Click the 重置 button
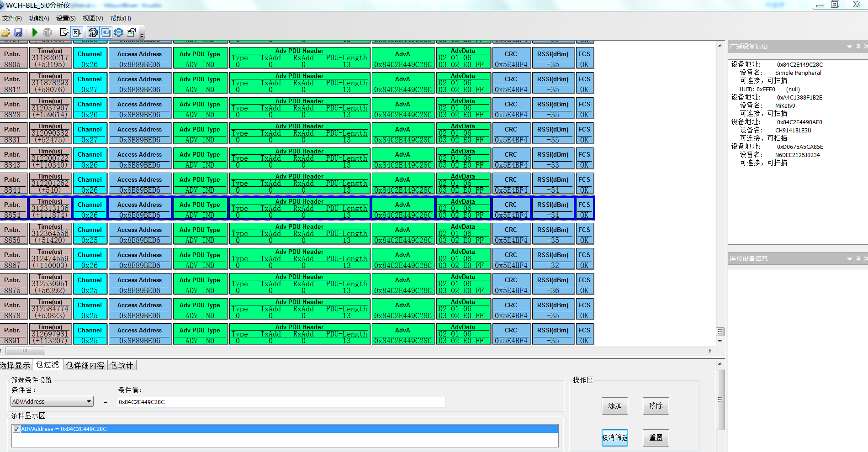The height and width of the screenshot is (452, 868). (656, 438)
